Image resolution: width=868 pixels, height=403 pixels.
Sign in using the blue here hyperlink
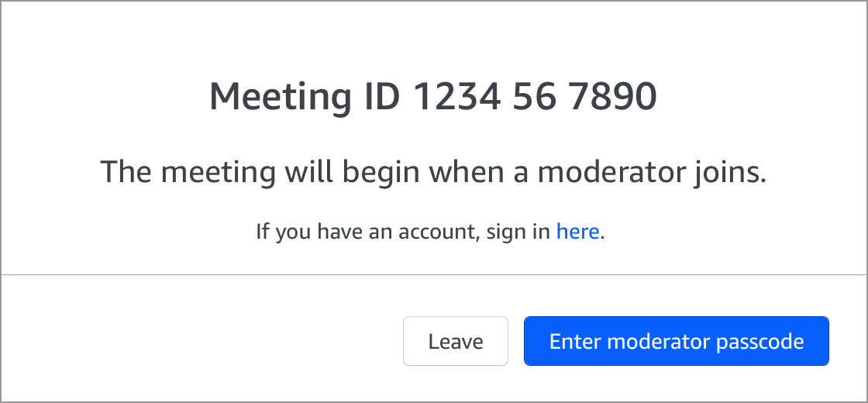tap(577, 232)
